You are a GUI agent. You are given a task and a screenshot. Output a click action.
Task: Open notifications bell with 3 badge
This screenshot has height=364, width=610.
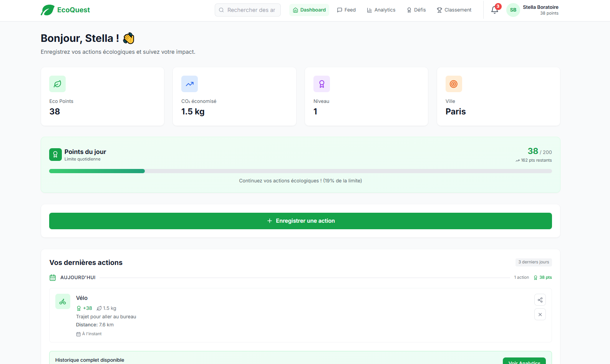495,10
